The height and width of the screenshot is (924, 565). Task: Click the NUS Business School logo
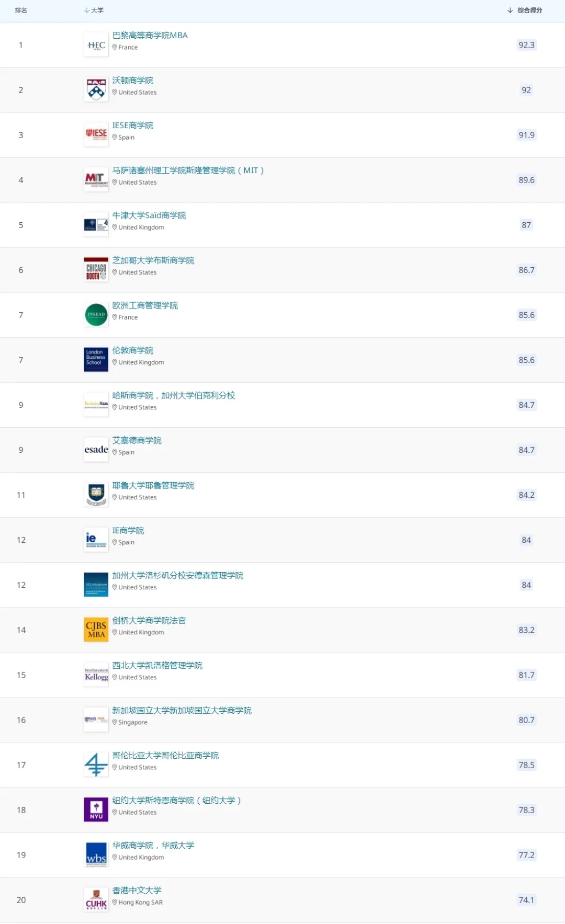click(96, 720)
